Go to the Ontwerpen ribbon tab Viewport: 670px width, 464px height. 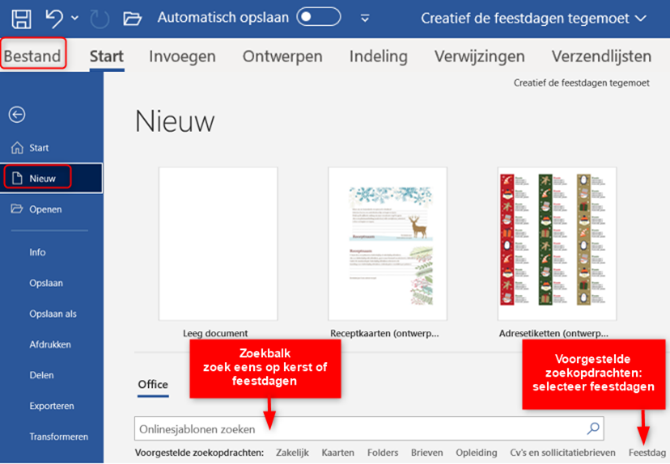[282, 56]
